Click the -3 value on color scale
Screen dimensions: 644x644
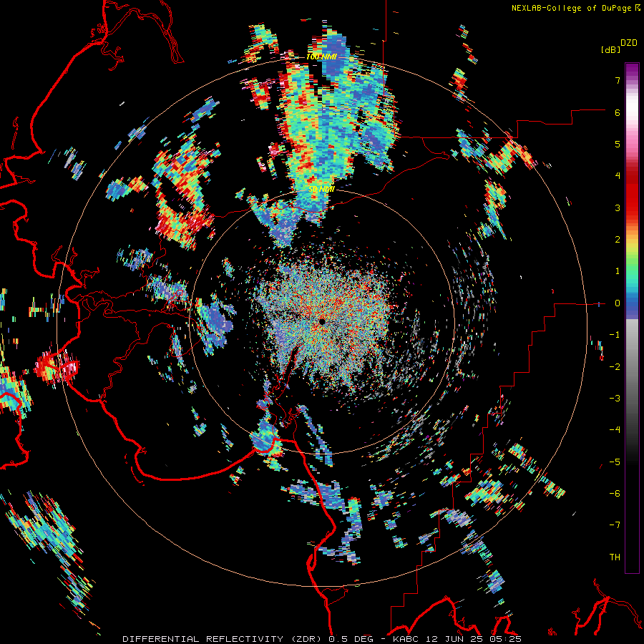(x=615, y=399)
